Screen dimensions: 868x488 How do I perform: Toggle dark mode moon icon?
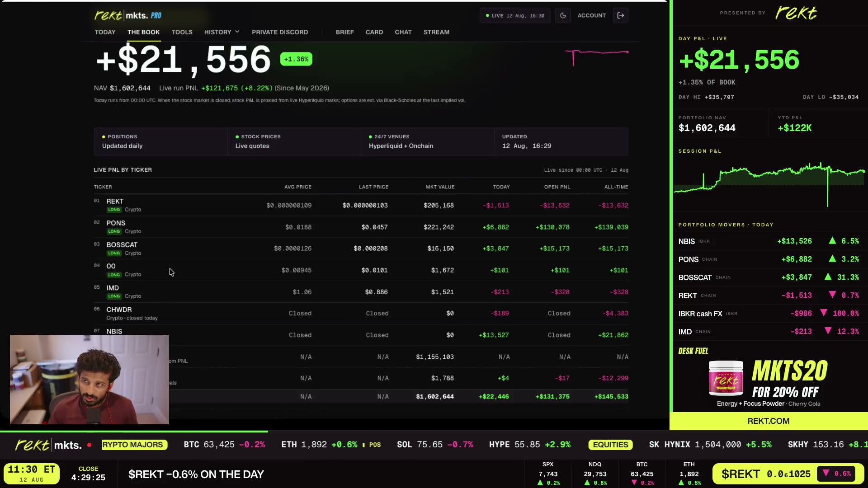(563, 15)
